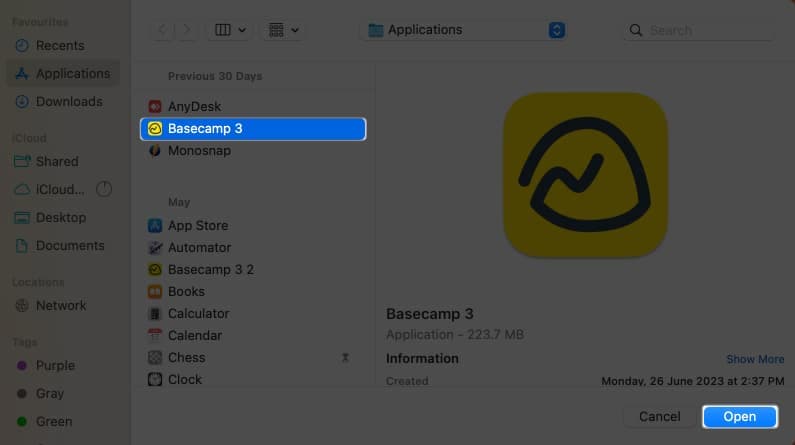The height and width of the screenshot is (445, 795).
Task: Select the App Store icon
Action: pos(155,226)
